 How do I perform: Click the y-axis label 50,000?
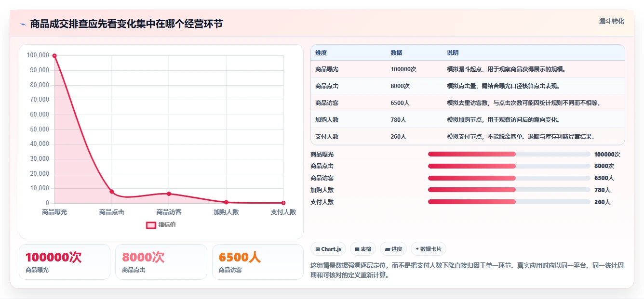[40, 129]
